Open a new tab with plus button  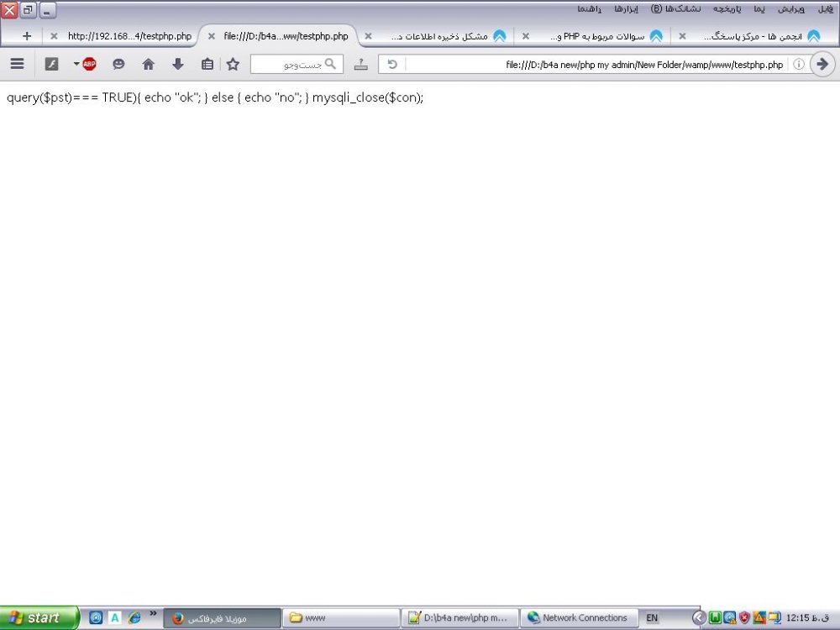27,36
